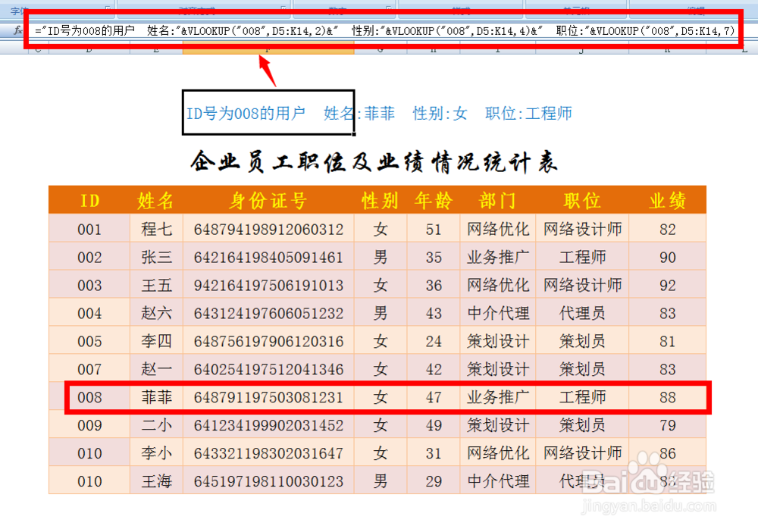Select the 业绩 score 88 cell
Screen dimensions: 758x532
(x=667, y=397)
